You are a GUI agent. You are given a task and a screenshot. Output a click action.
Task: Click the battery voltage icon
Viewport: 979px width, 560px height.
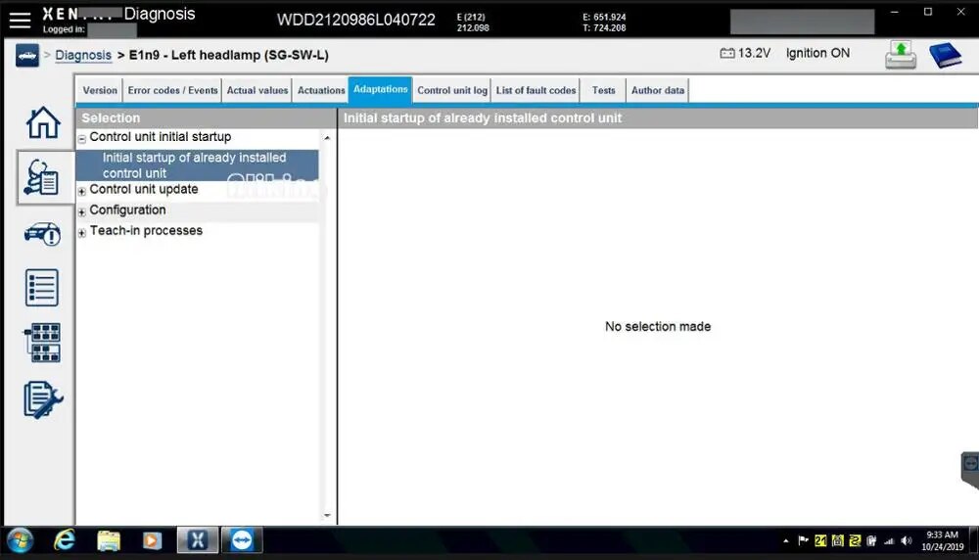727,54
